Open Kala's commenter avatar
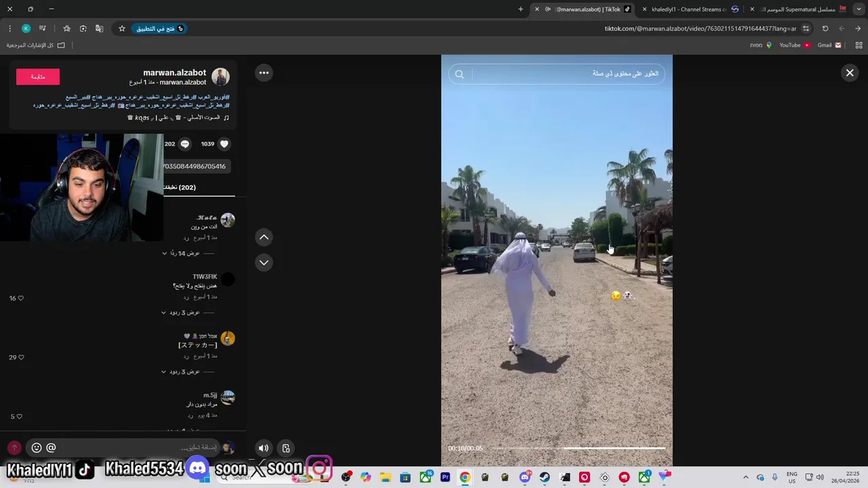Screen dimensions: 868x488 click(228, 220)
